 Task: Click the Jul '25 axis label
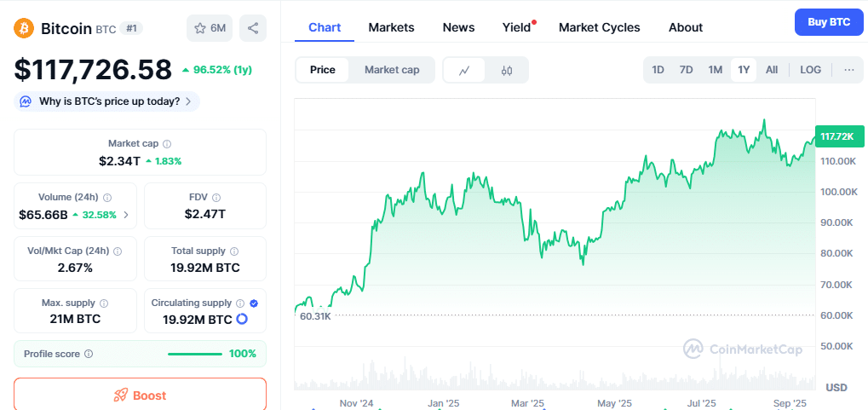pos(702,403)
